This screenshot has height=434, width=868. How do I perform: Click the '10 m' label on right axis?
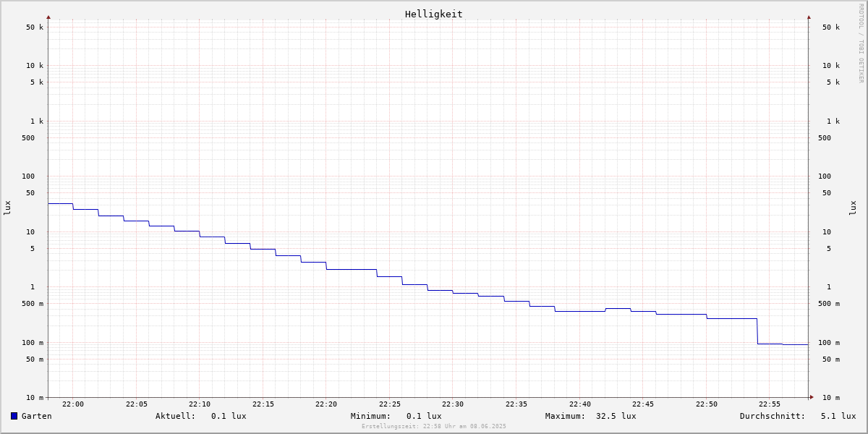tap(831, 398)
